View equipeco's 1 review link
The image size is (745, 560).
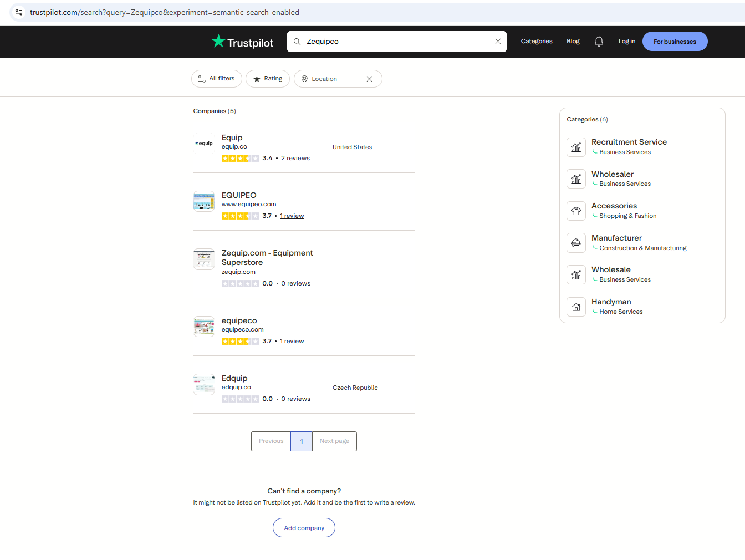tap(292, 342)
